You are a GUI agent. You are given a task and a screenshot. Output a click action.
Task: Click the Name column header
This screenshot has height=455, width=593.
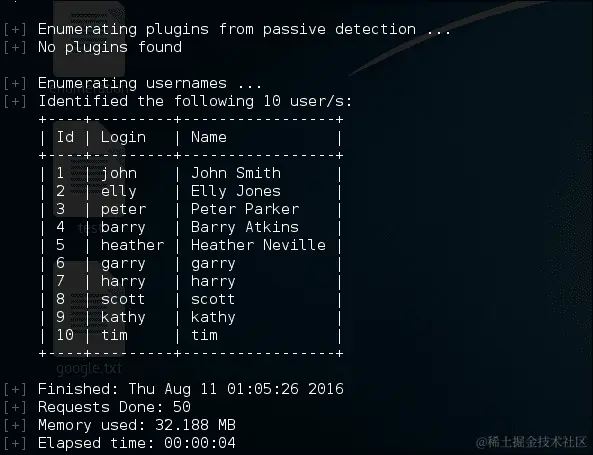click(209, 137)
